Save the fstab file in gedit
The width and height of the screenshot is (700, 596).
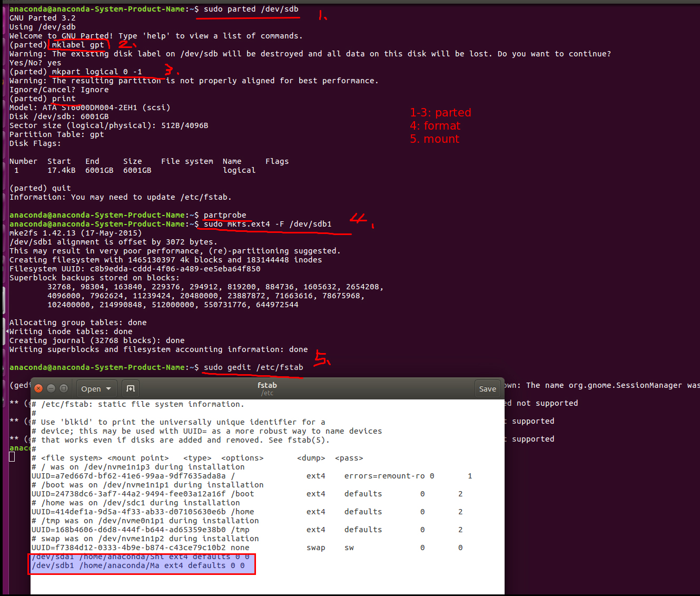(x=487, y=388)
